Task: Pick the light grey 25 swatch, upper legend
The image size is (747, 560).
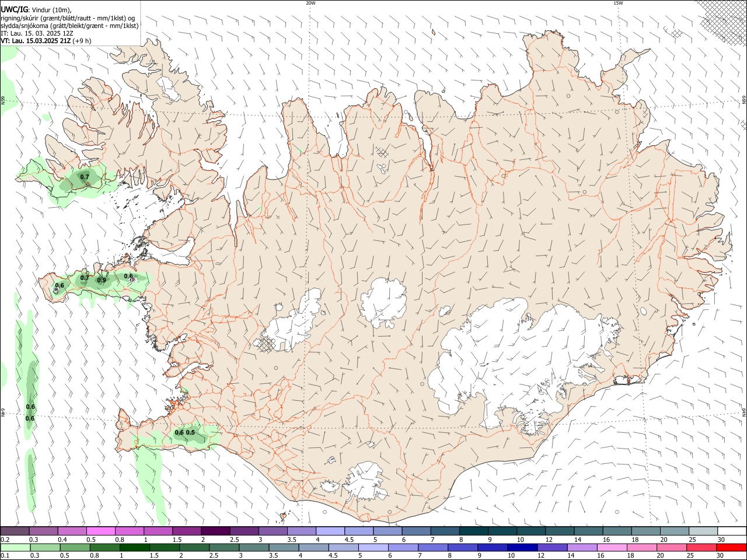Action: pyautogui.click(x=703, y=531)
